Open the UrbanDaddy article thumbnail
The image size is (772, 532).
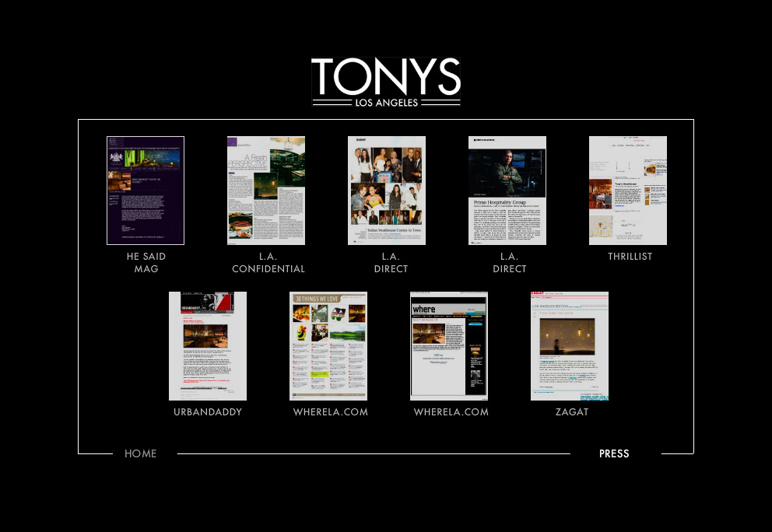click(208, 346)
